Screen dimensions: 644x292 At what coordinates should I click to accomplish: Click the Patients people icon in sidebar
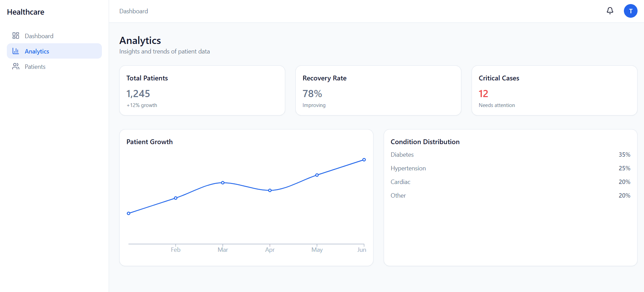tap(16, 66)
